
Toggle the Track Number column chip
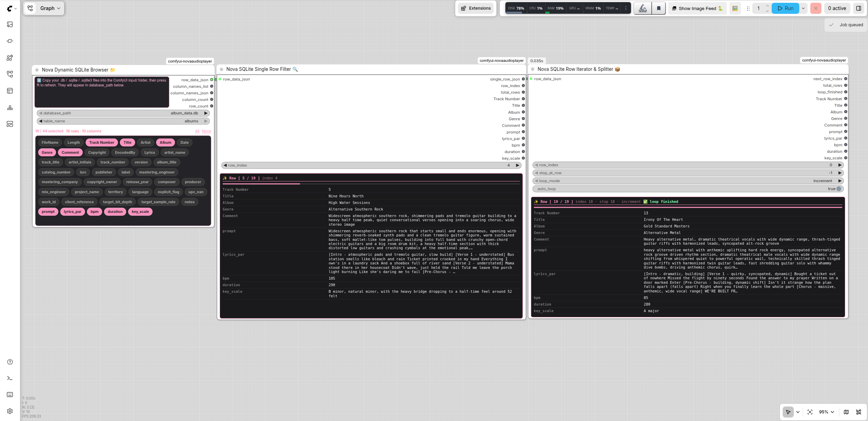pyautogui.click(x=102, y=142)
